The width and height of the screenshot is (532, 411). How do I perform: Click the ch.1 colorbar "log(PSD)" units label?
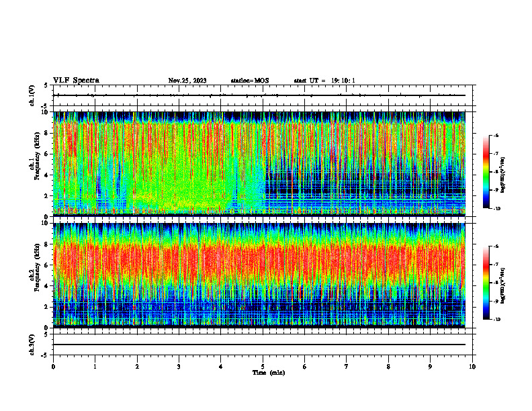point(503,175)
